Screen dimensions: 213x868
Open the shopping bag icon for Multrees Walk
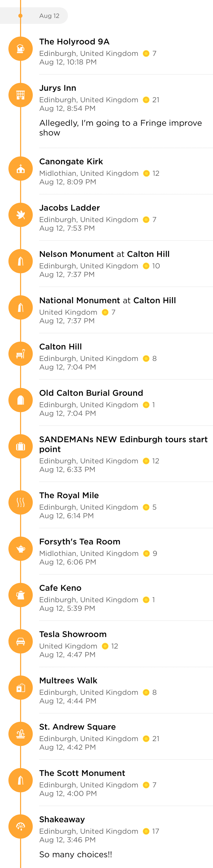(x=21, y=688)
